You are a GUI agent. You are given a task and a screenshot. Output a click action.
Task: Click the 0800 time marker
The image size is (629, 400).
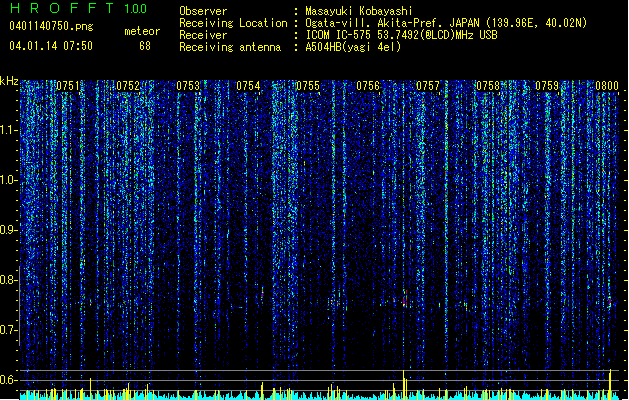(x=607, y=86)
